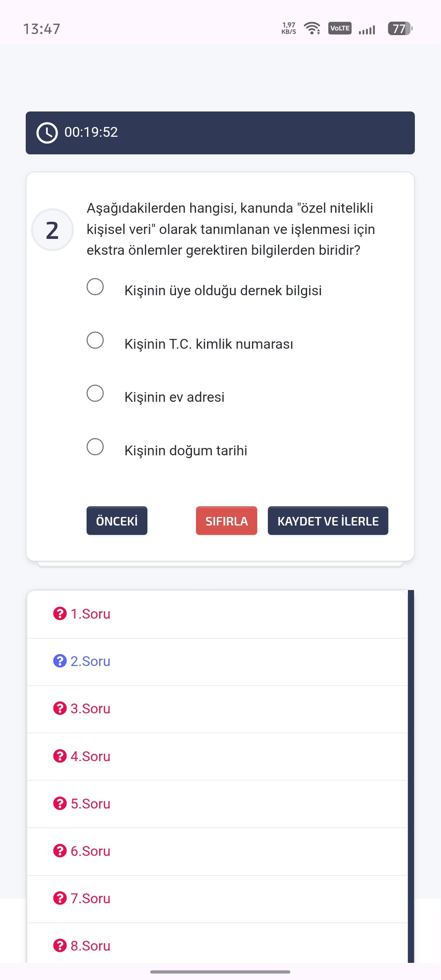Mark the "Kişinin ev adresi" radio option
This screenshot has width=441, height=980.
95,393
